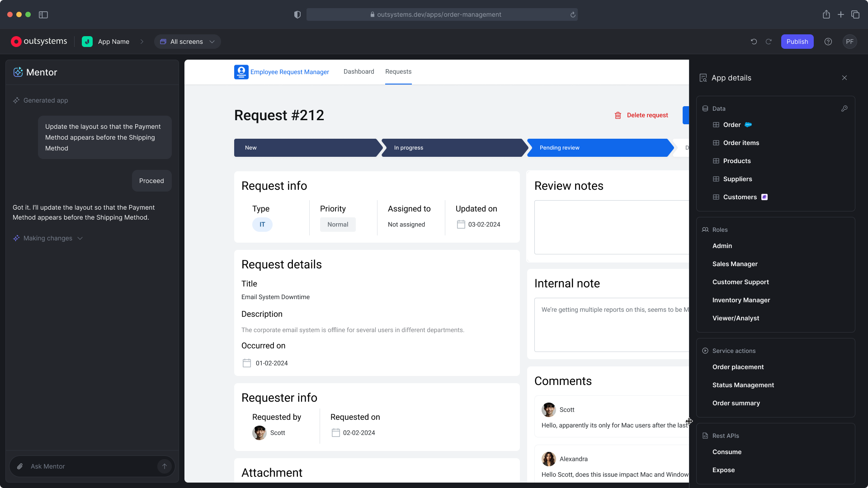The width and height of the screenshot is (868, 488).
Task: Close the App details panel
Action: tap(844, 78)
